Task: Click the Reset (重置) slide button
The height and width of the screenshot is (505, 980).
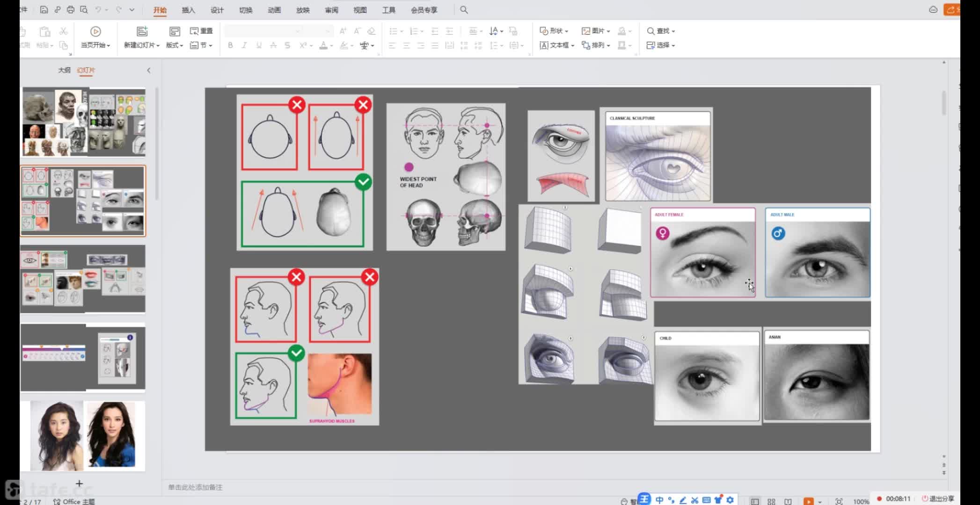Action: click(x=201, y=31)
